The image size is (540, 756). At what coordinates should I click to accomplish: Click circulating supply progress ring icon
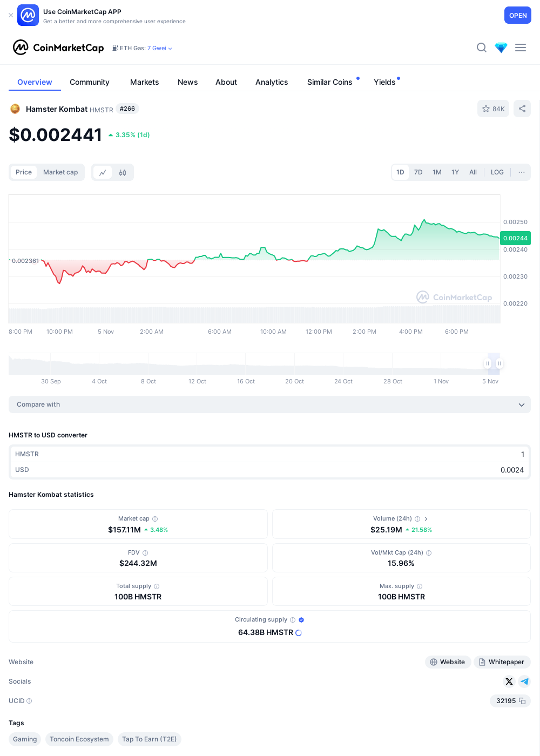[299, 633]
